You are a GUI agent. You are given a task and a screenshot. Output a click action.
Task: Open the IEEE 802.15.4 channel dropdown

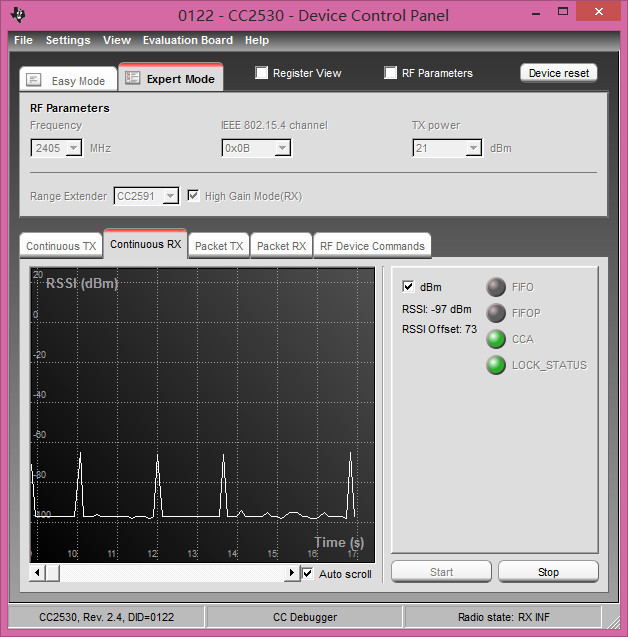click(282, 148)
